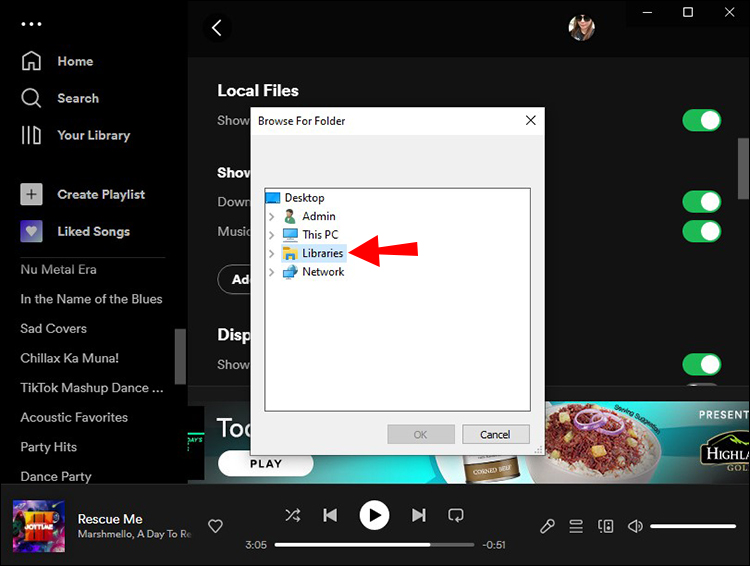The image size is (750, 566).
Task: Click Cancel in Browse For Folder
Action: coord(496,434)
